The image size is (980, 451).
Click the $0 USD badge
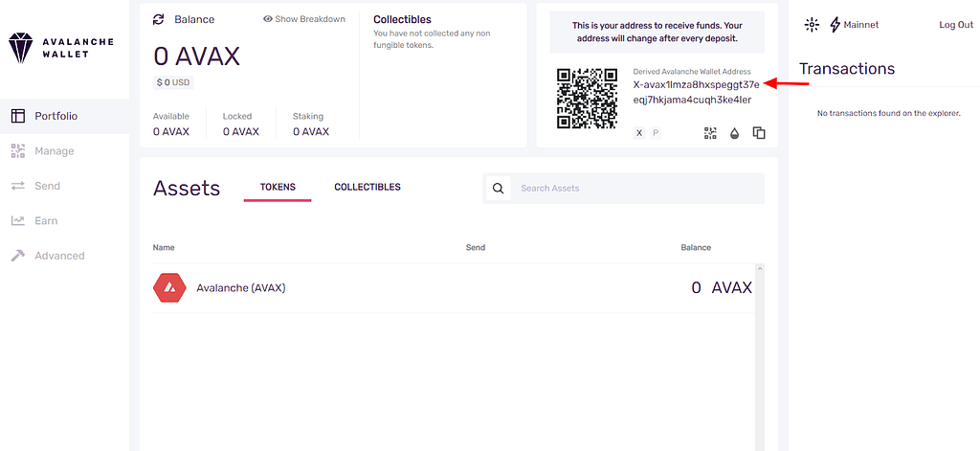(x=173, y=82)
